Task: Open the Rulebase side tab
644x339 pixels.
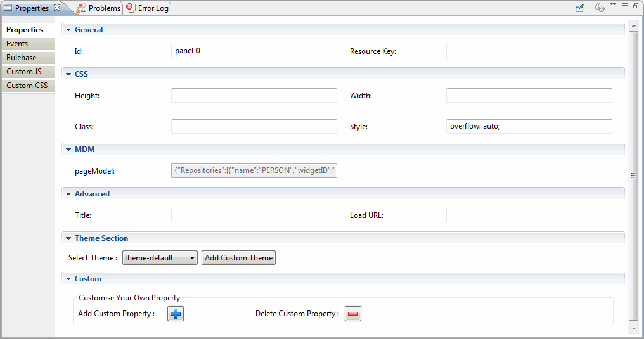Action: click(x=28, y=58)
